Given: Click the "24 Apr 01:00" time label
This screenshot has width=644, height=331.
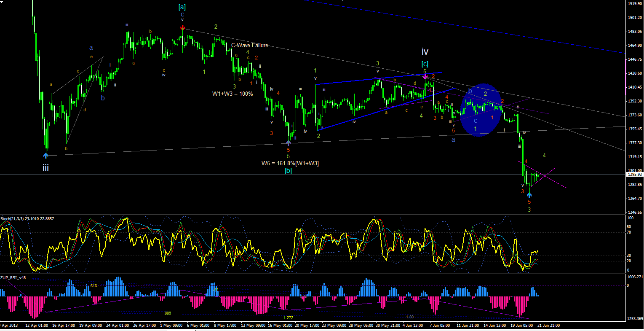Looking at the screenshot, I should 118,326.
